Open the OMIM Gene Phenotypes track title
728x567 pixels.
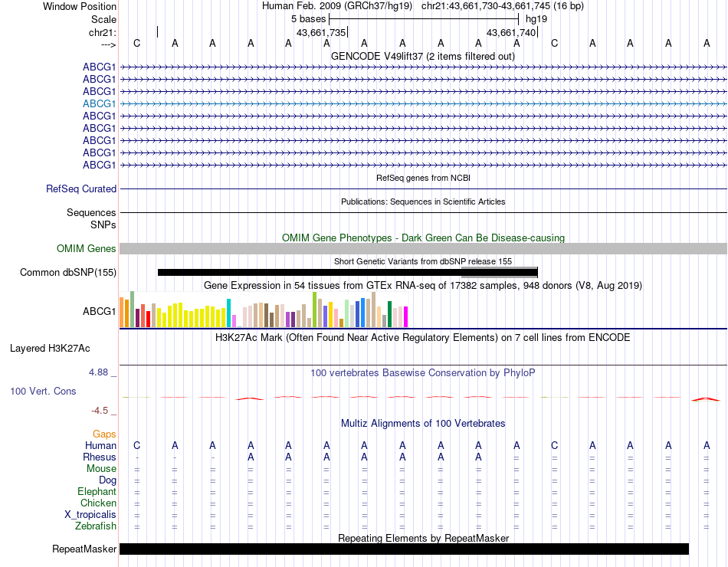423,238
